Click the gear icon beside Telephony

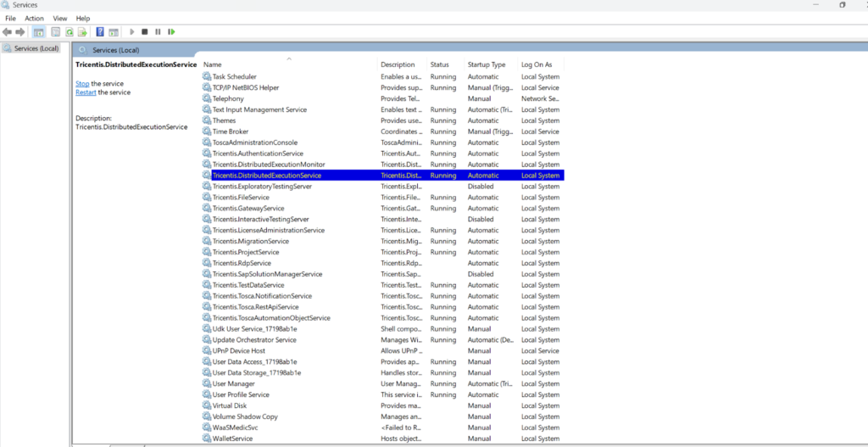point(207,98)
